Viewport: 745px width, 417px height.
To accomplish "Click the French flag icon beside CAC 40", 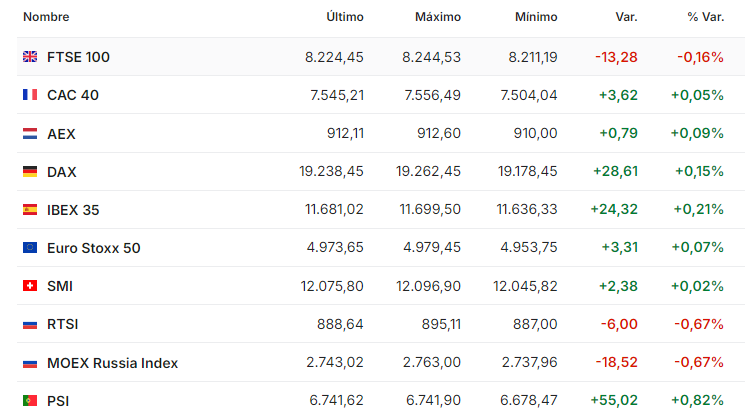I will [30, 95].
